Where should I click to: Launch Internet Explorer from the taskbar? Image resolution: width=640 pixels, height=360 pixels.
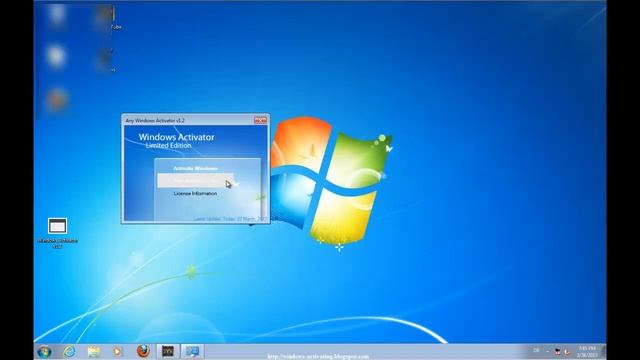click(69, 351)
